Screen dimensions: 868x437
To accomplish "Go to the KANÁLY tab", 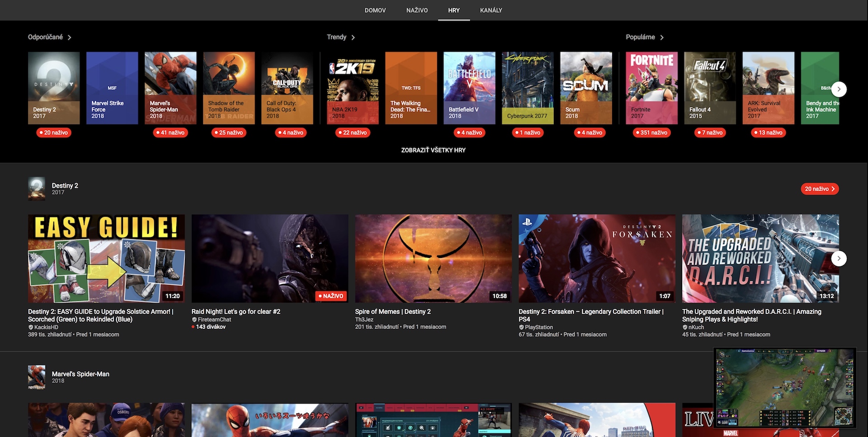I will click(x=491, y=10).
